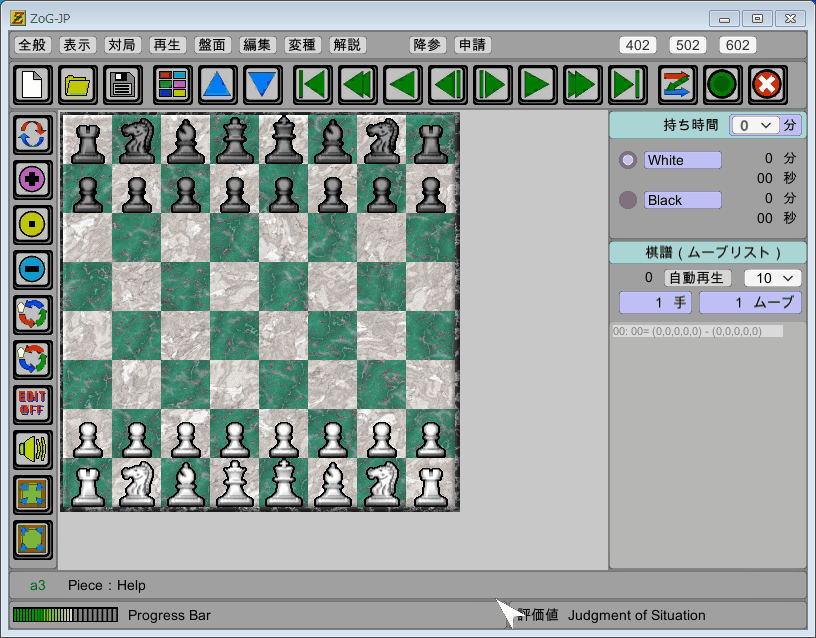Step back with single left arrow
This screenshot has height=638, width=816.
click(402, 84)
